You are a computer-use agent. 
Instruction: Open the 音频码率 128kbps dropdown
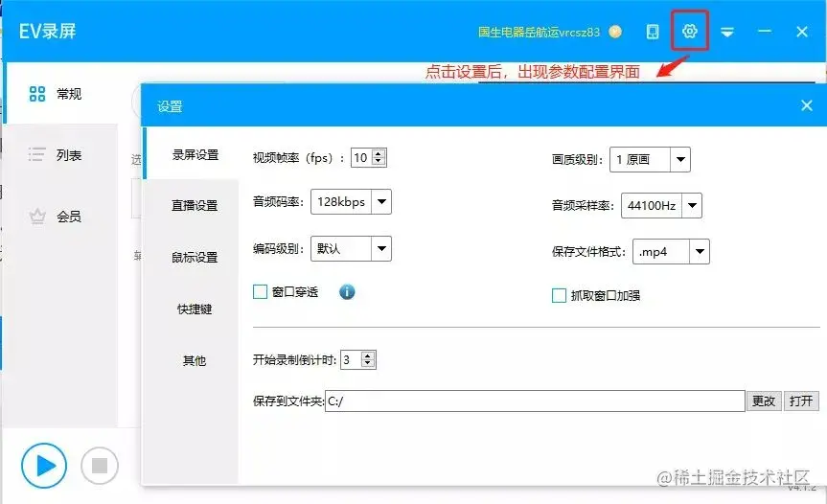[x=351, y=201]
